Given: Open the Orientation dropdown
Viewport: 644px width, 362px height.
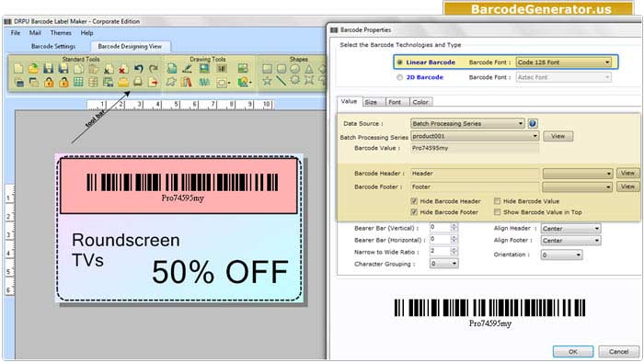Looking at the screenshot, I should click(x=561, y=255).
